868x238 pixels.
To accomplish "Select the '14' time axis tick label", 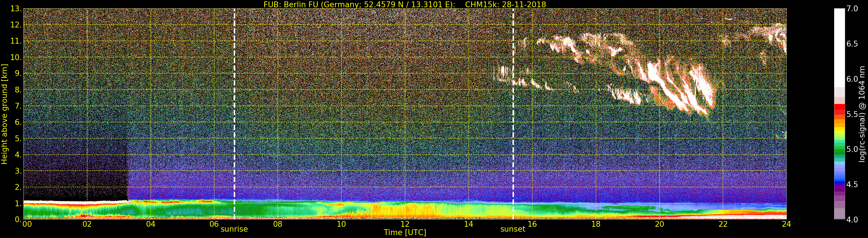I will [468, 224].
